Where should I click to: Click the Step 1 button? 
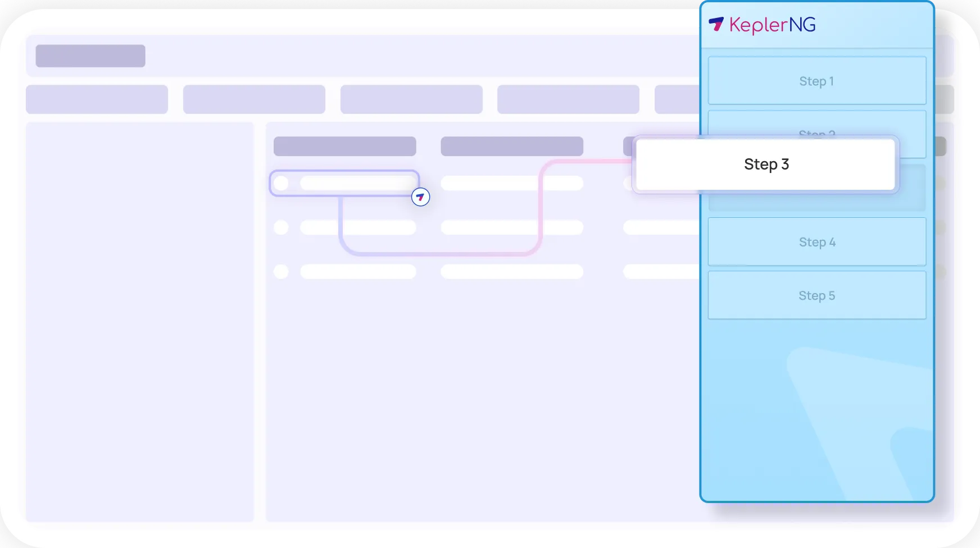[x=816, y=81]
